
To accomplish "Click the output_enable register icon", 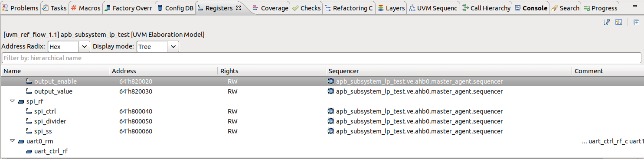I will (x=29, y=81).
